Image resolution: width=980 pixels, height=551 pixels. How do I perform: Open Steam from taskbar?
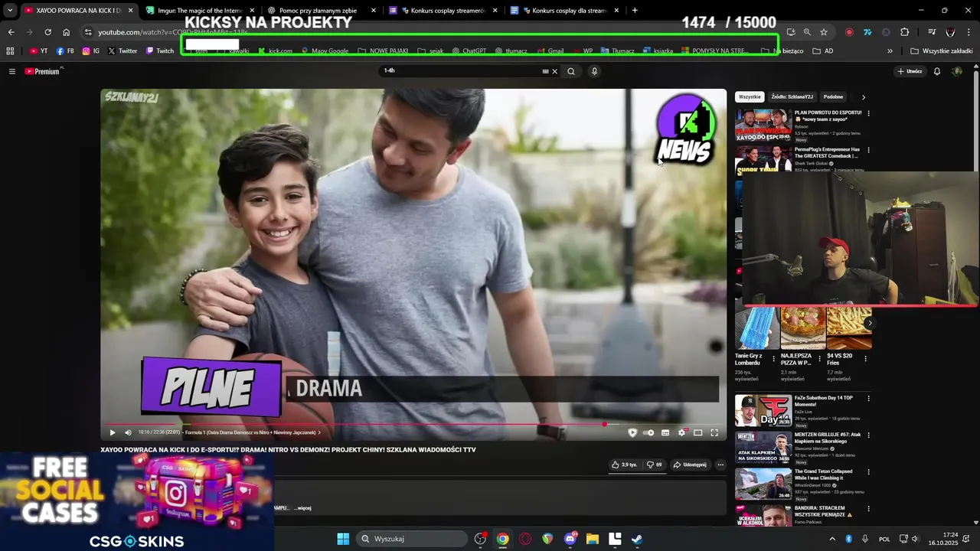tap(637, 539)
